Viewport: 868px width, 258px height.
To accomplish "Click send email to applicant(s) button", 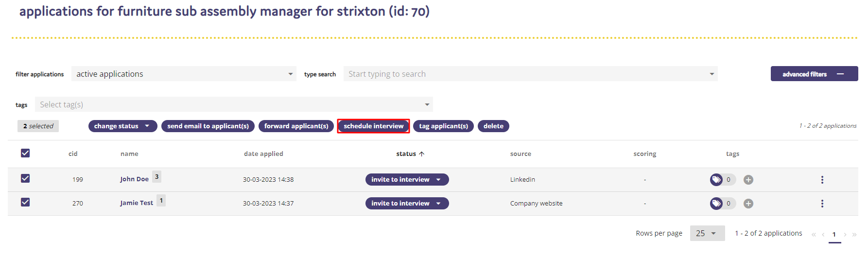I will pos(208,126).
